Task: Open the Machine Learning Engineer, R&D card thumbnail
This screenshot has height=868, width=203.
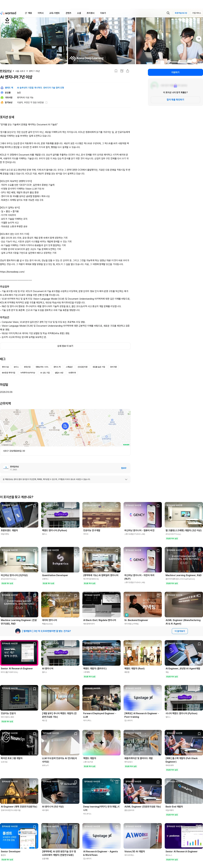Action: [184, 560]
